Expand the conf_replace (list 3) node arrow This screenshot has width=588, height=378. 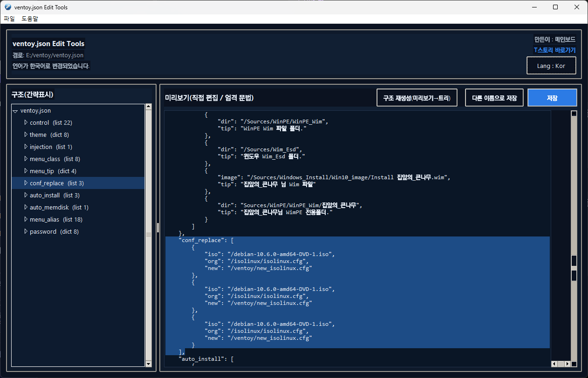tap(26, 183)
